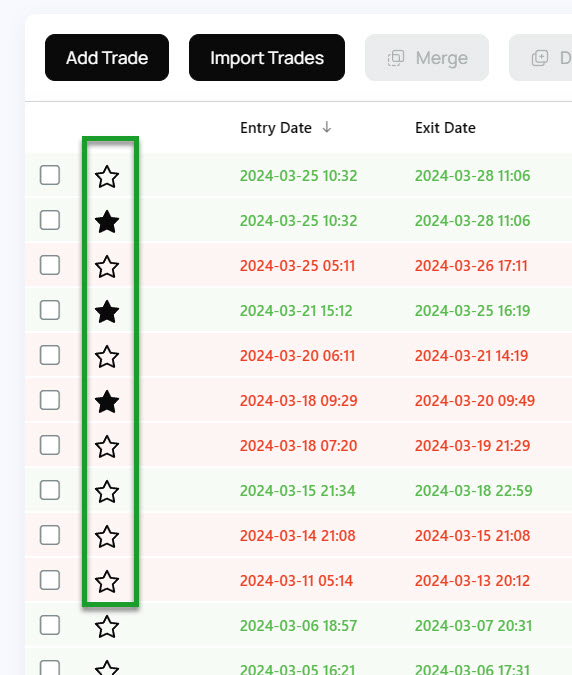Unstar the 2024-03-21 15:12 trade
Screen dimensions: 572x675
(x=107, y=312)
